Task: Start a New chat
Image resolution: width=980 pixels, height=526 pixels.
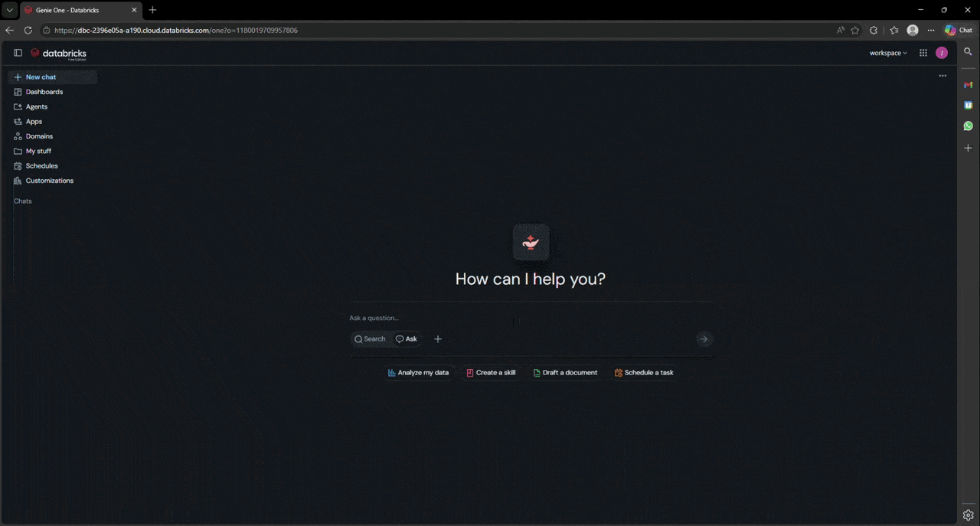Action: pos(52,77)
